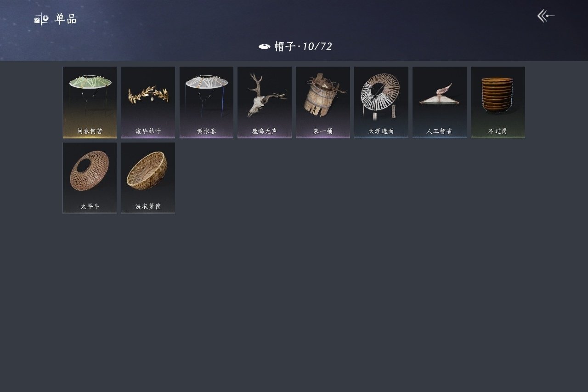
Task: Choose the wheel-shaped 天涯遮面 hat
Action: click(381, 102)
